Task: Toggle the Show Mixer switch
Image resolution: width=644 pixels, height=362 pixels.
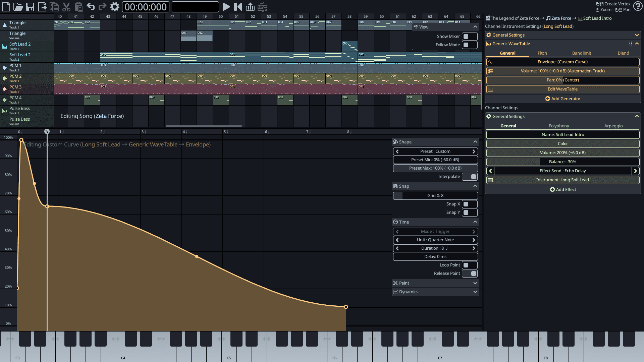Action: click(x=469, y=36)
